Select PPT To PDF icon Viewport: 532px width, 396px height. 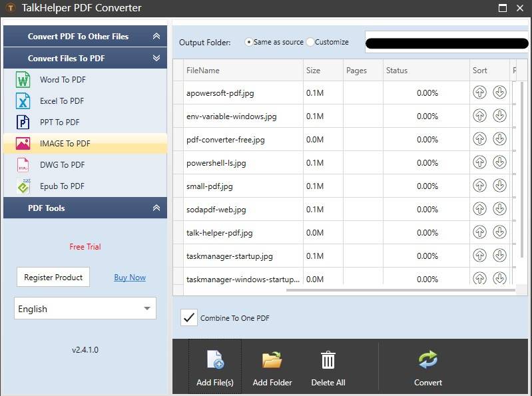tap(23, 122)
